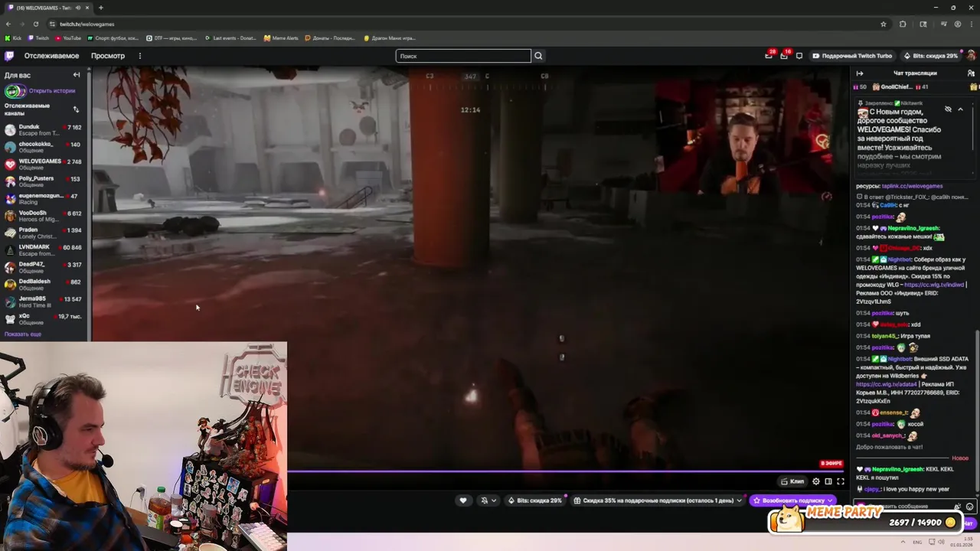Focus the Поиск search field

point(463,56)
